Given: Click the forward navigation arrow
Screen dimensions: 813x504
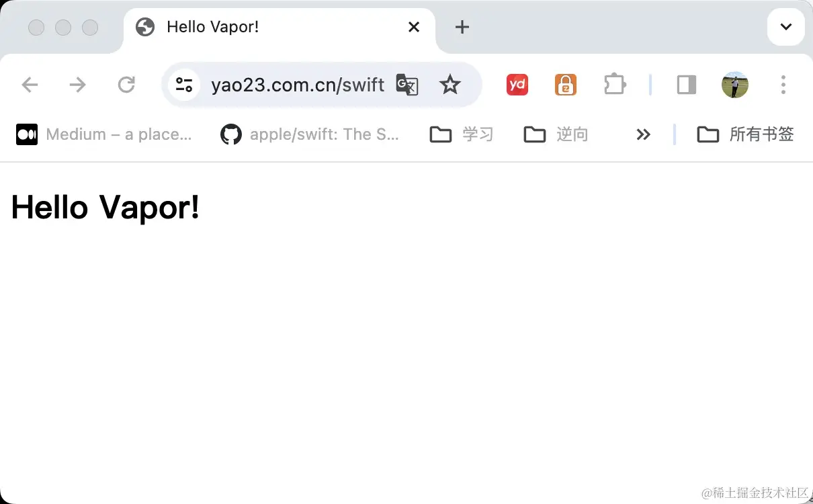Looking at the screenshot, I should (x=78, y=85).
